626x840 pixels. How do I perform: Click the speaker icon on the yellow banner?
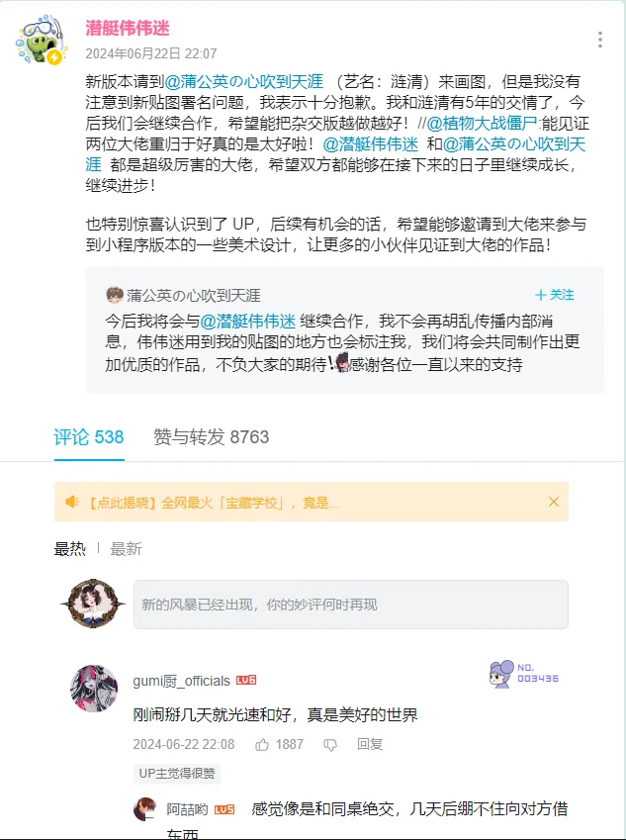72,502
